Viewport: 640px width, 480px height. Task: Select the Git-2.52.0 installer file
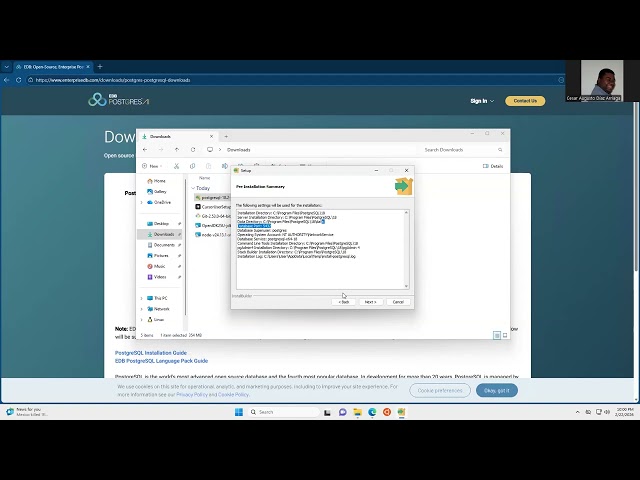pos(213,216)
